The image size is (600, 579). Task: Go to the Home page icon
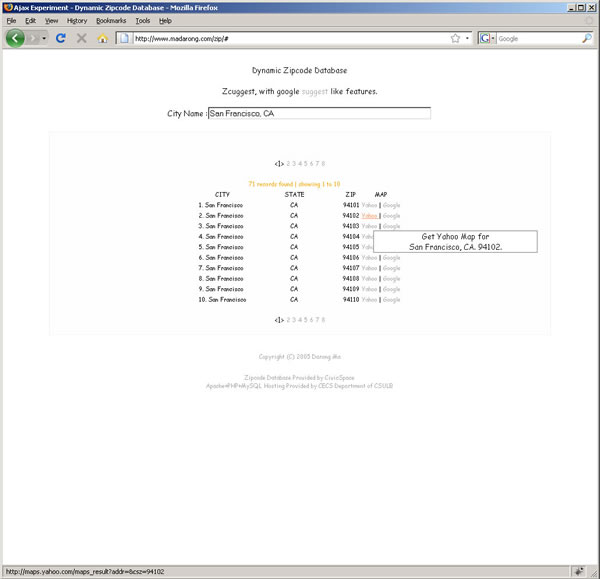[x=102, y=38]
